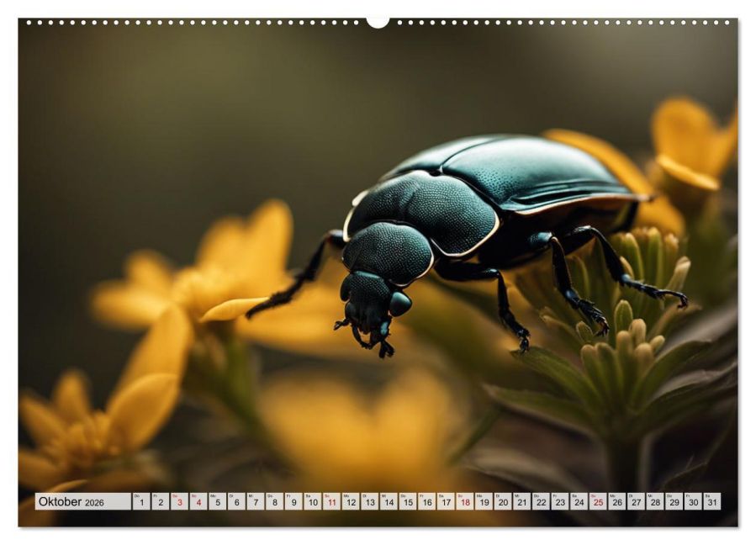This screenshot has width=756, height=545.
Task: Select day 7 box
Action: [x=256, y=501]
